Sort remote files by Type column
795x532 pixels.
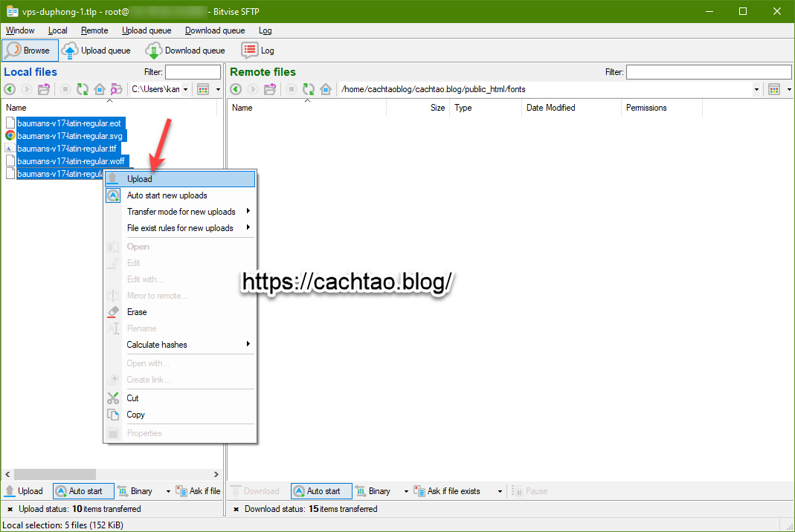(x=485, y=108)
